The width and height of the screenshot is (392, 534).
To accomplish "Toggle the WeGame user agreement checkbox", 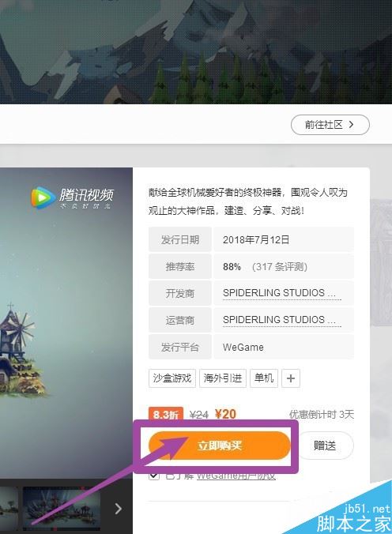I will coord(154,476).
